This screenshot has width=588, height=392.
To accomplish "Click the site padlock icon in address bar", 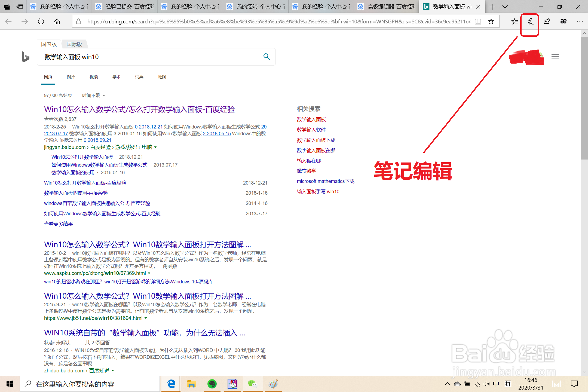I will [78, 22].
